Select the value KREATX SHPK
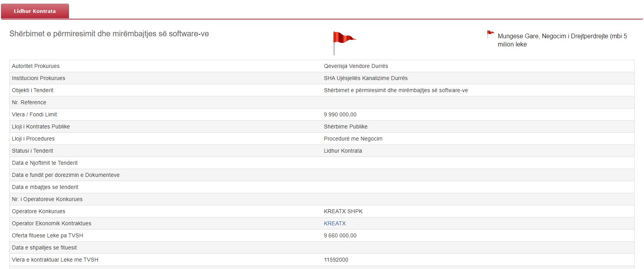The height and width of the screenshot is (269, 644). click(x=343, y=211)
